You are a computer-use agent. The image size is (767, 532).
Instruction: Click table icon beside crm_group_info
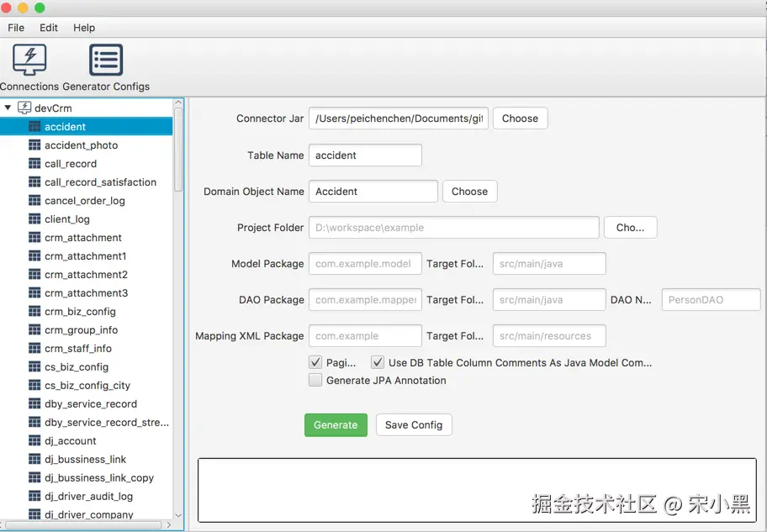[34, 330]
